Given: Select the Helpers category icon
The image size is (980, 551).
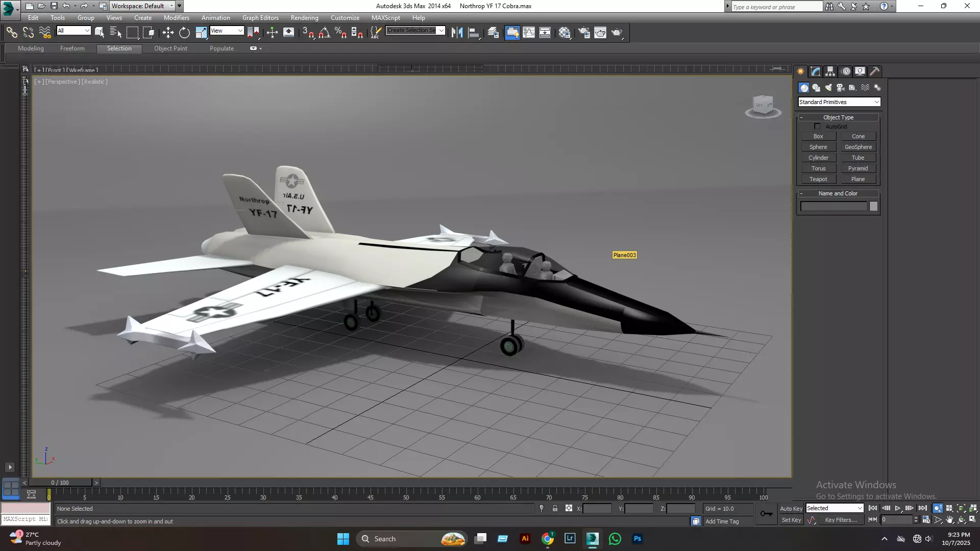Looking at the screenshot, I should click(853, 88).
